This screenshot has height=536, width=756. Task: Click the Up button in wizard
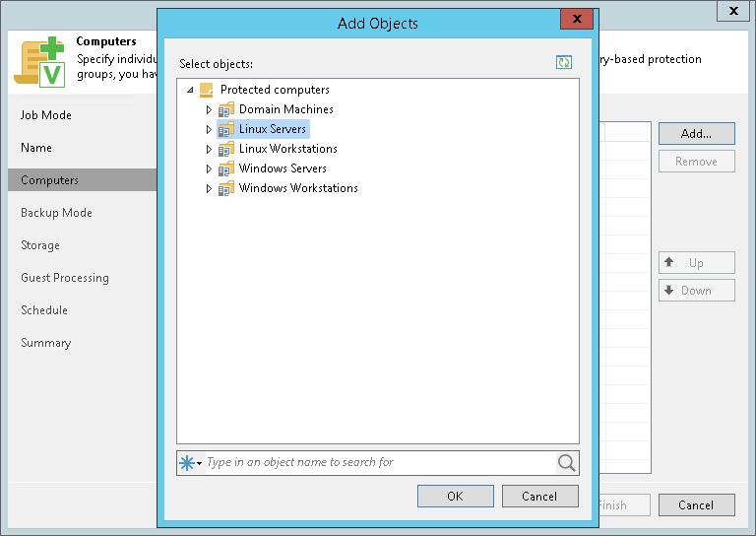point(697,263)
